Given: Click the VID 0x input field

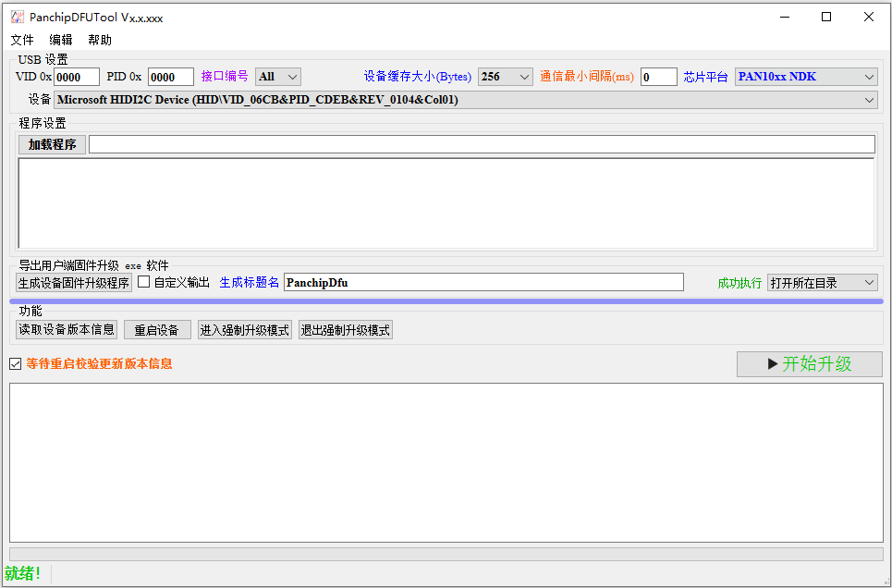Looking at the screenshot, I should pos(77,77).
